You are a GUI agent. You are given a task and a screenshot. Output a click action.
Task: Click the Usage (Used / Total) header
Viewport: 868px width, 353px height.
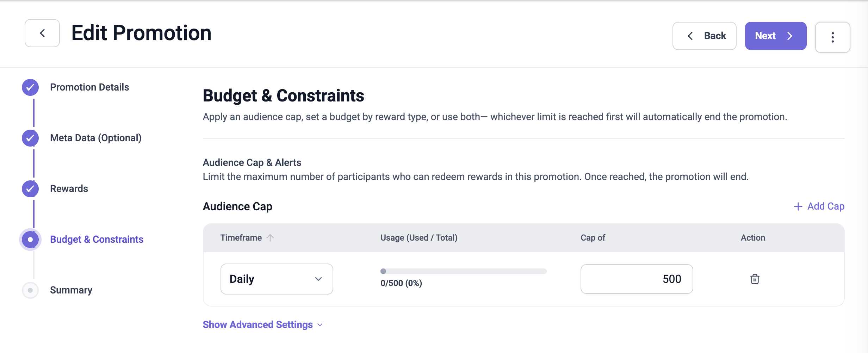(419, 238)
